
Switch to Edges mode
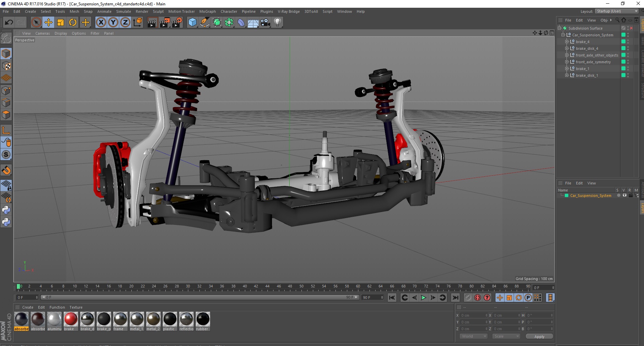point(6,103)
